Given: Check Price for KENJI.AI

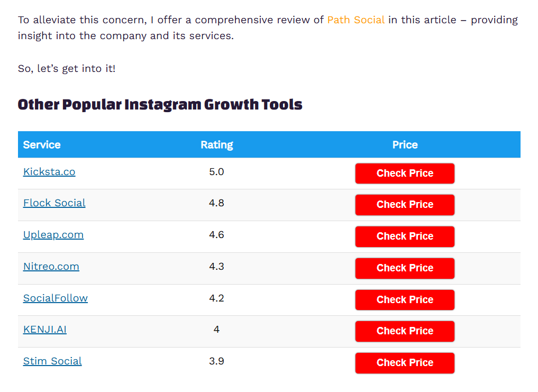Looking at the screenshot, I should (x=405, y=331).
